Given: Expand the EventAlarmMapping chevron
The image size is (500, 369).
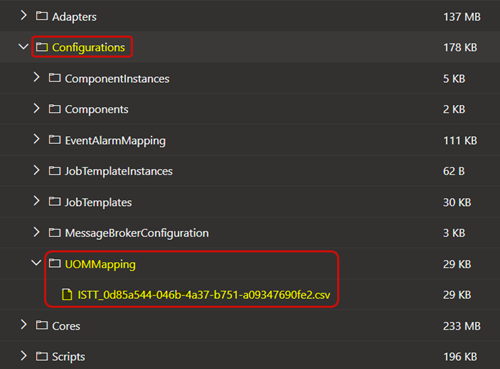Looking at the screenshot, I should [x=36, y=139].
